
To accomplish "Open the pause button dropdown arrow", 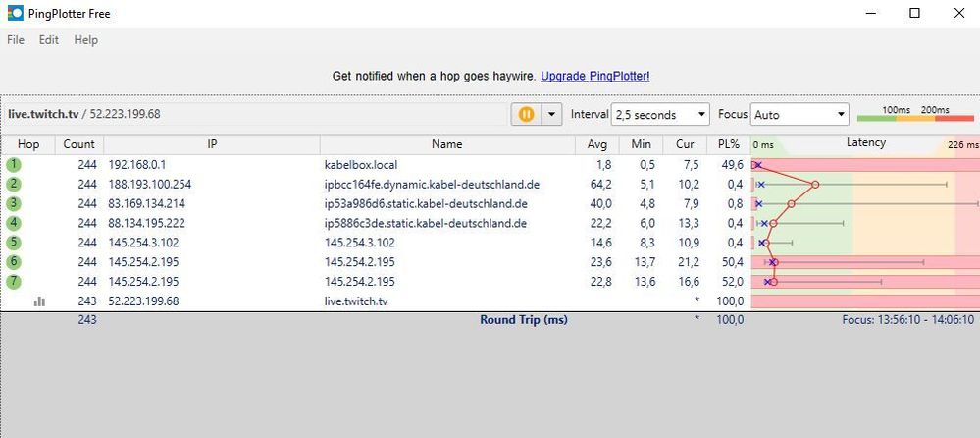I will point(550,114).
